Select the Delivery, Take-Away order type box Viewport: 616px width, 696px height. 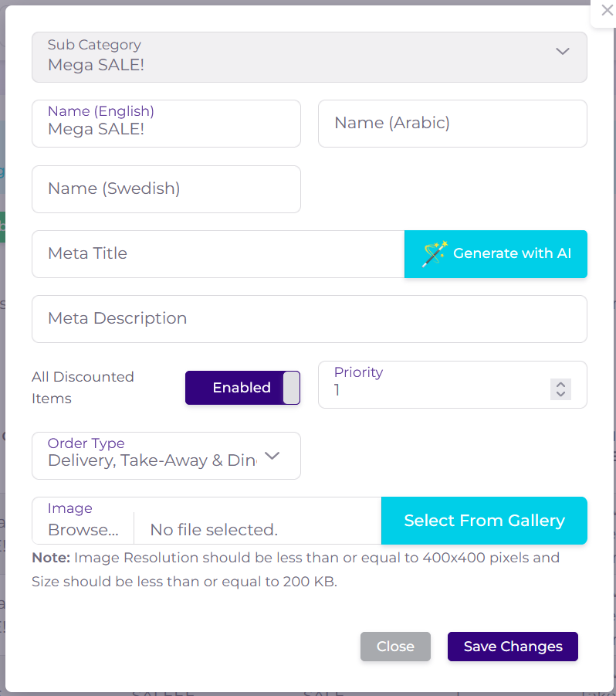coord(152,460)
